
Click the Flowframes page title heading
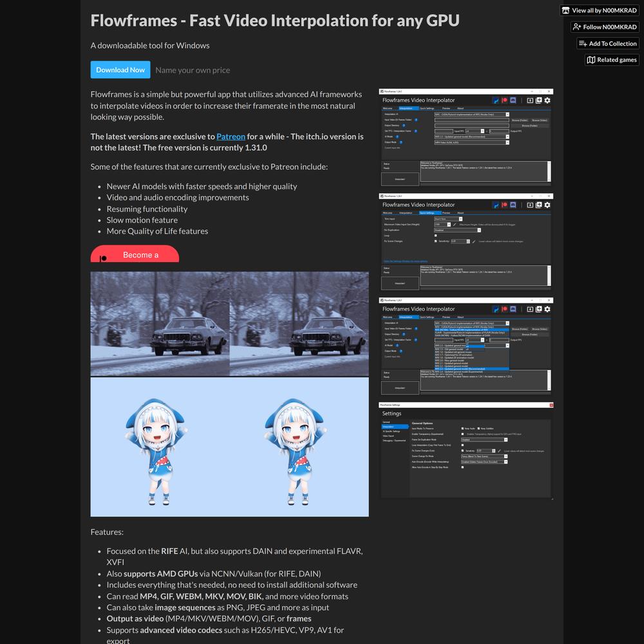[x=275, y=21]
